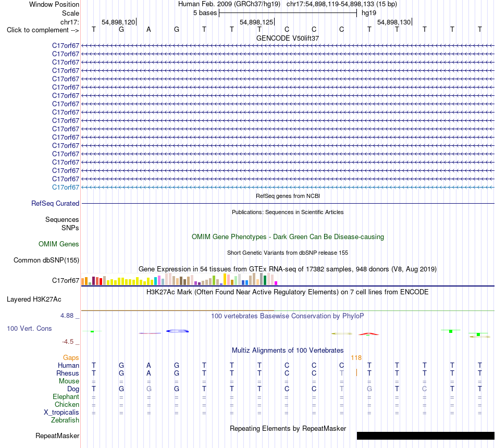The height and width of the screenshot is (448, 495).
Task: Click the orange Gaps label
Action: click(71, 358)
